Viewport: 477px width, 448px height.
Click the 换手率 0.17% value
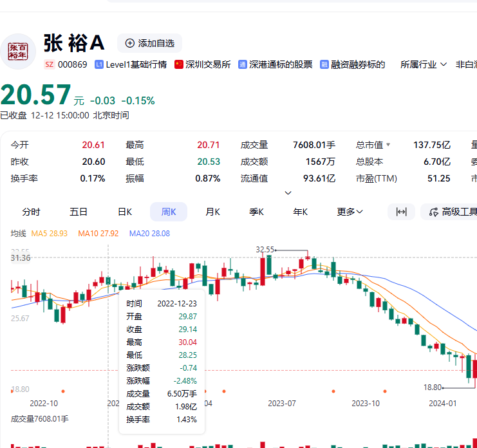tap(93, 178)
